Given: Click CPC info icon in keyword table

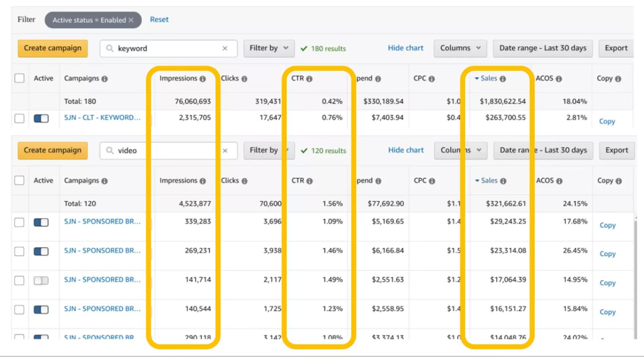Looking at the screenshot, I should (431, 79).
